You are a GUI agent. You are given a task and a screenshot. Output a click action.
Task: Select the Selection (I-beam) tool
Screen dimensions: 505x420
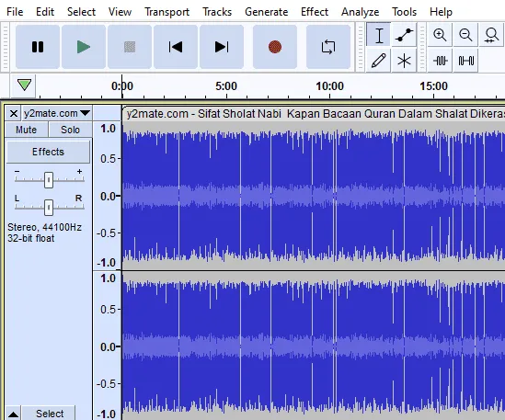[x=379, y=35]
